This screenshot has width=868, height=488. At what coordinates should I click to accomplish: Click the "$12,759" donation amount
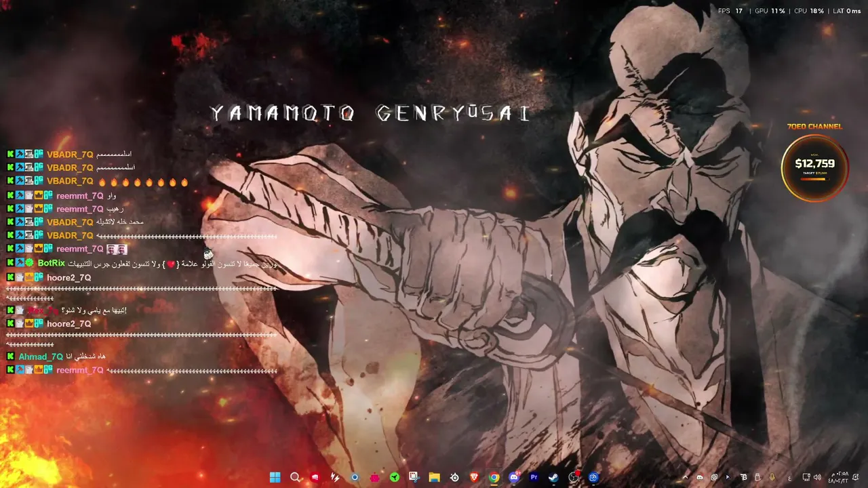tap(814, 163)
